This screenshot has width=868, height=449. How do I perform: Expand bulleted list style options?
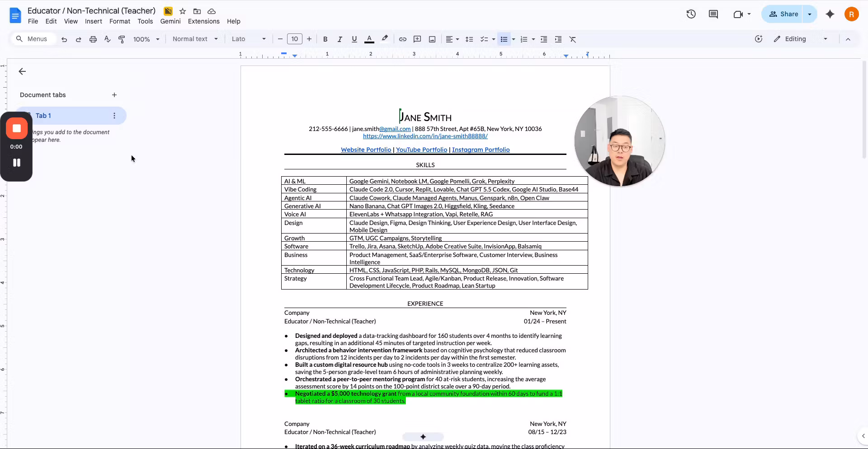point(514,39)
